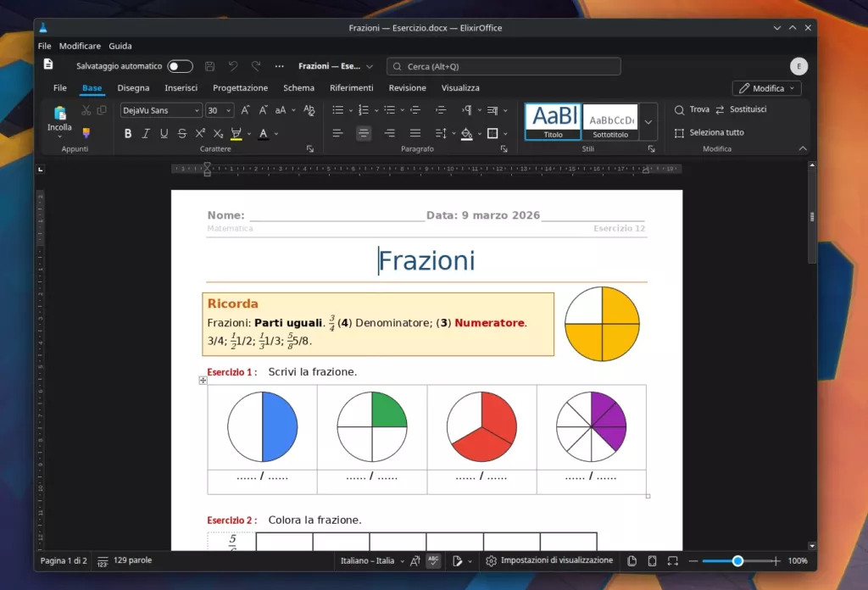
Task: Open the Progettazione tab
Action: click(240, 88)
